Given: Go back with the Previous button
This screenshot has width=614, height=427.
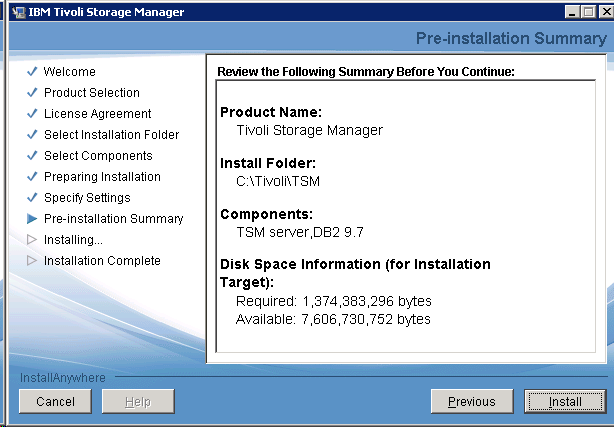Looking at the screenshot, I should point(471,402).
